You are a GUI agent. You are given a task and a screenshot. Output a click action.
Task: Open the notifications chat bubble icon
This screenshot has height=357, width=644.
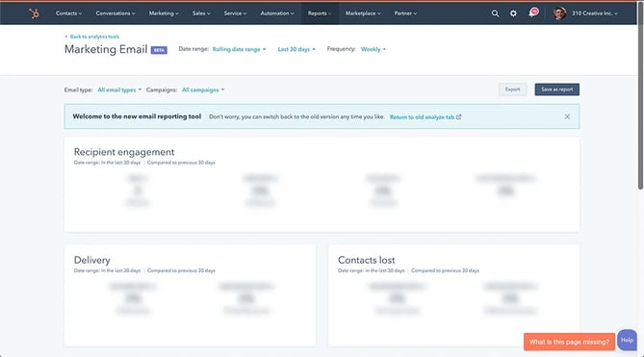tap(533, 13)
